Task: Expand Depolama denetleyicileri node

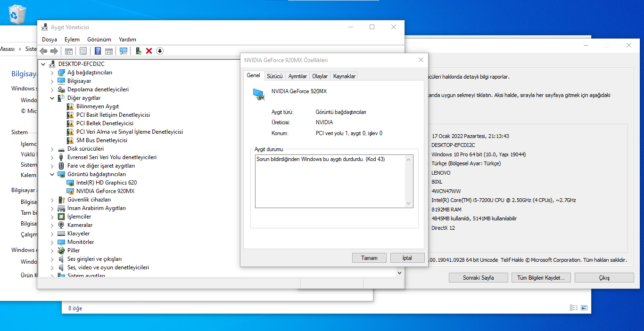Action: pos(52,89)
